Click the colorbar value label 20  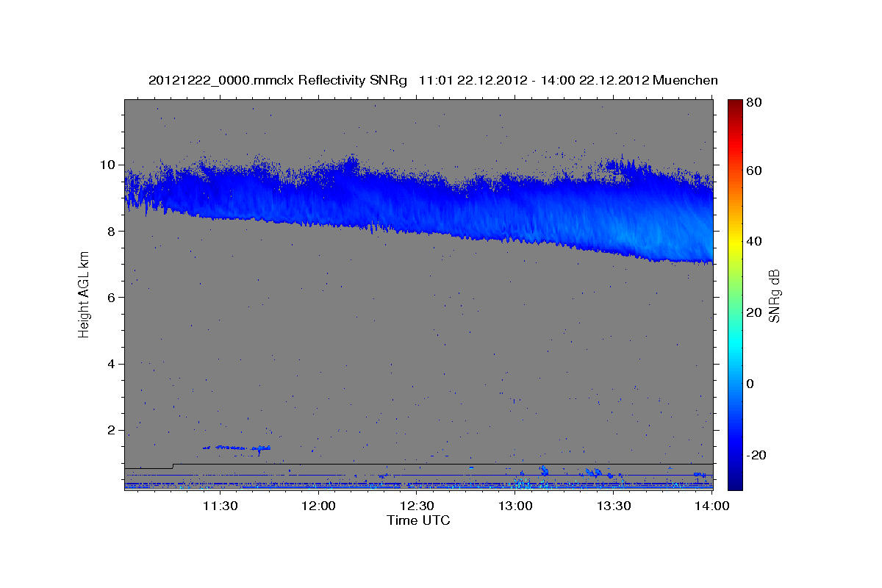point(753,312)
